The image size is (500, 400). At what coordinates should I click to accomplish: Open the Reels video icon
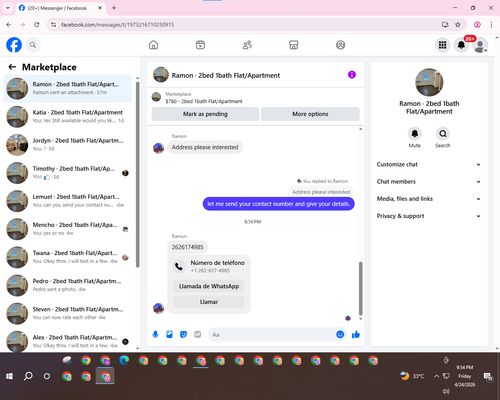pos(200,45)
